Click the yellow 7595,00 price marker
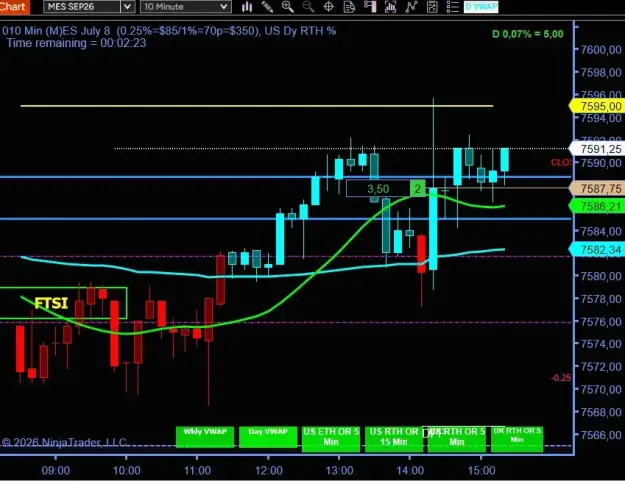The width and height of the screenshot is (625, 481). (x=597, y=106)
